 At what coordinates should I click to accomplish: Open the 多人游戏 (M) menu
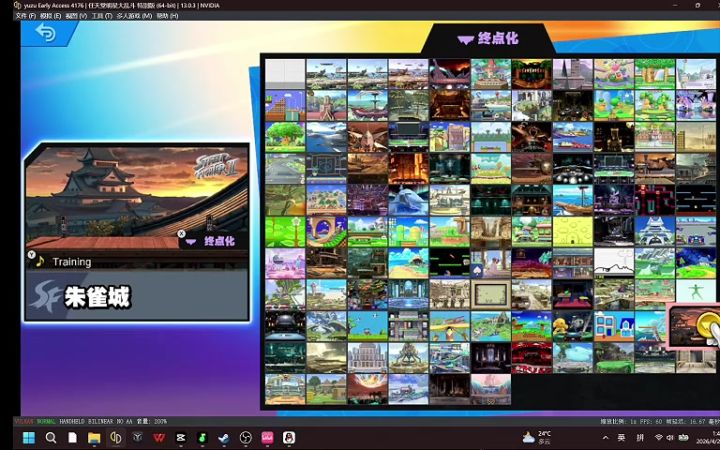point(134,16)
